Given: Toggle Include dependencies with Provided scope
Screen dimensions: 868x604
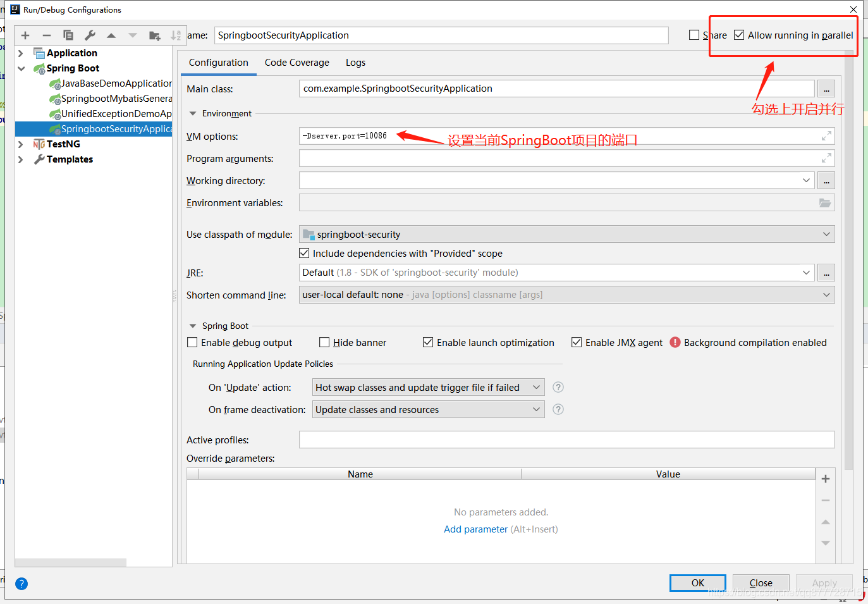Looking at the screenshot, I should (x=304, y=253).
